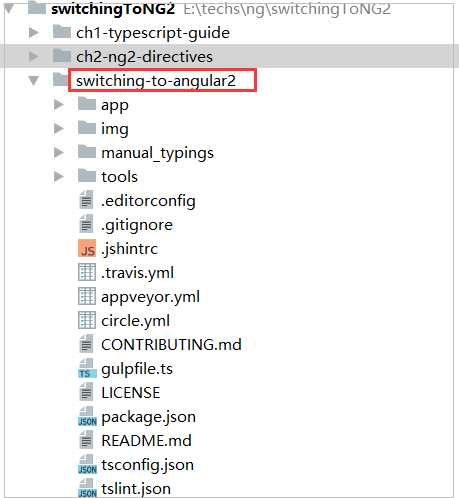
Task: Expand the img folder arrow
Action: coord(59,128)
